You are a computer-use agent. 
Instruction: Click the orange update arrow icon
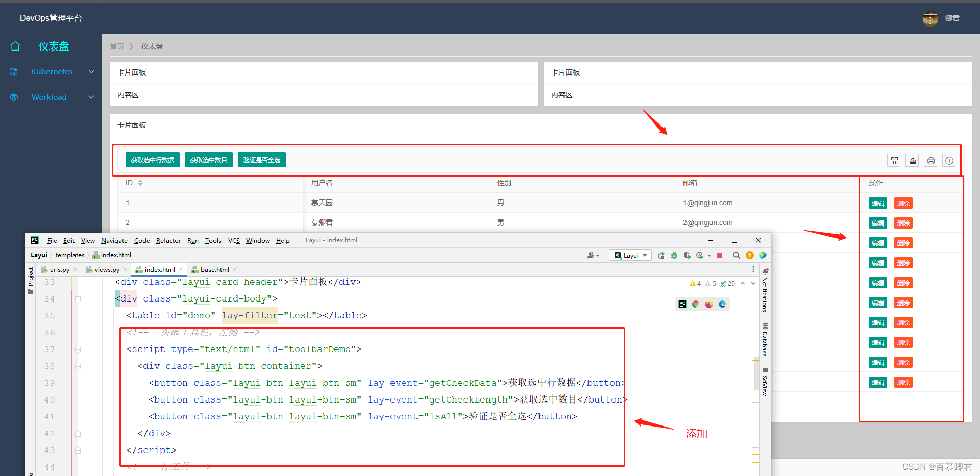[x=750, y=255]
